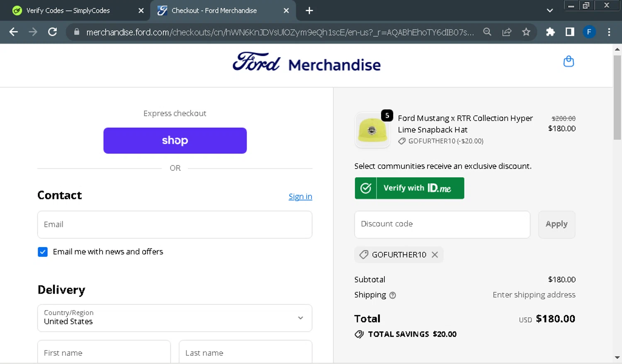The width and height of the screenshot is (622, 364).
Task: Uncheck Email me with news and offers
Action: [x=43, y=252]
